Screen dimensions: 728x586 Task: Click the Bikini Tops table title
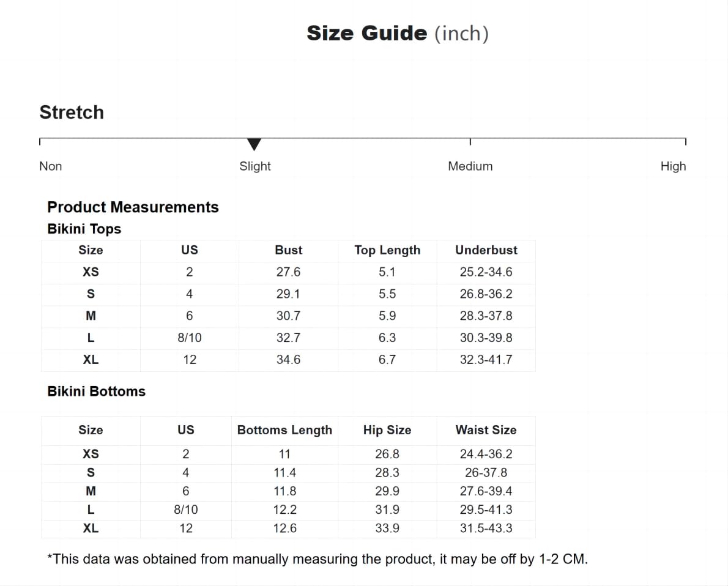click(x=84, y=229)
